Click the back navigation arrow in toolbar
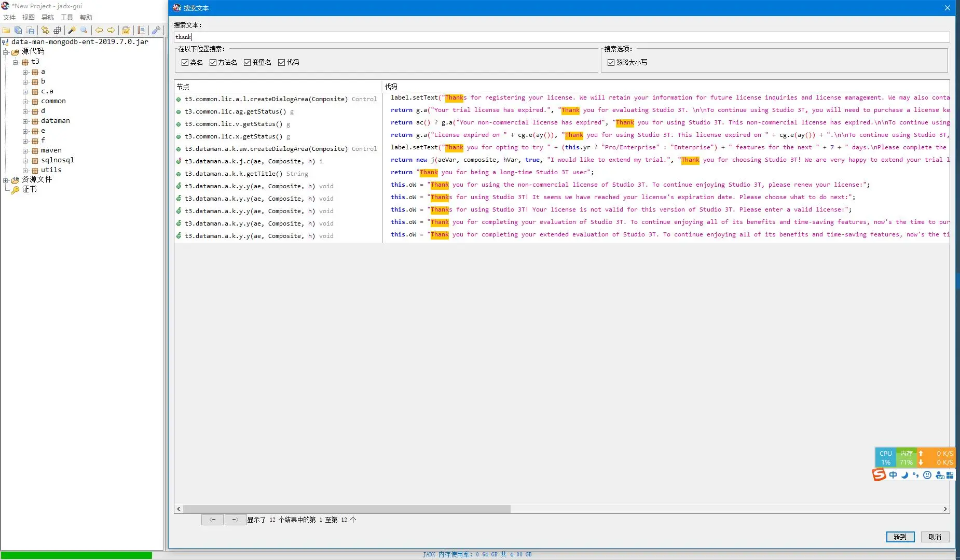The height and width of the screenshot is (560, 960). tap(99, 30)
